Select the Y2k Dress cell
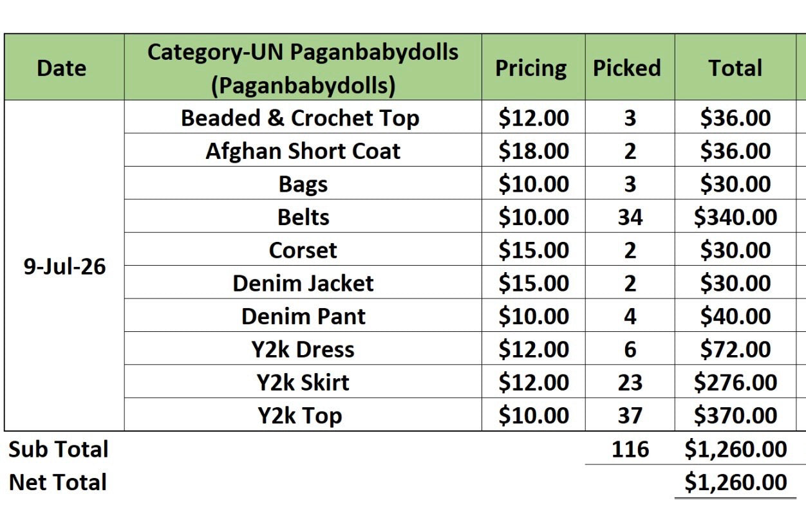The width and height of the screenshot is (806, 532). pos(303,349)
